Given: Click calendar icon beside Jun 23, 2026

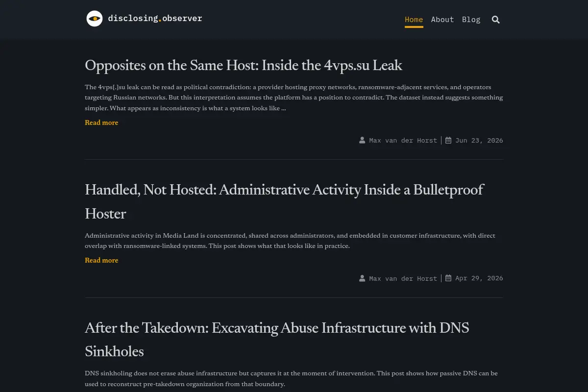Looking at the screenshot, I should 448,140.
